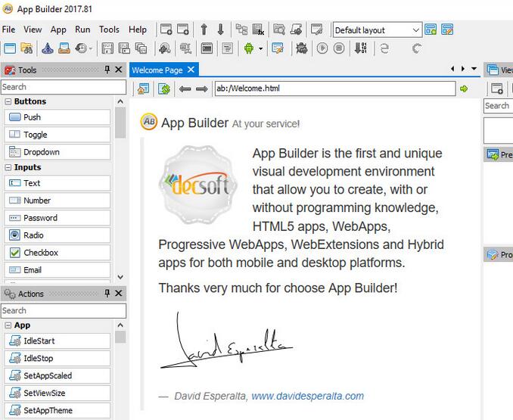This screenshot has height=420, width=513.
Task: Click the Save all stacked disks icon
Action: click(x=141, y=48)
